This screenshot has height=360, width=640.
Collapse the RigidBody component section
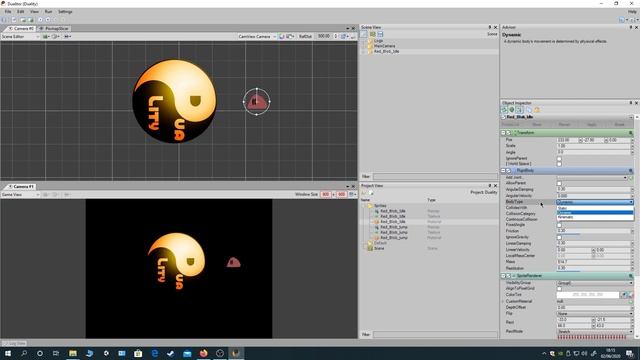coord(503,170)
